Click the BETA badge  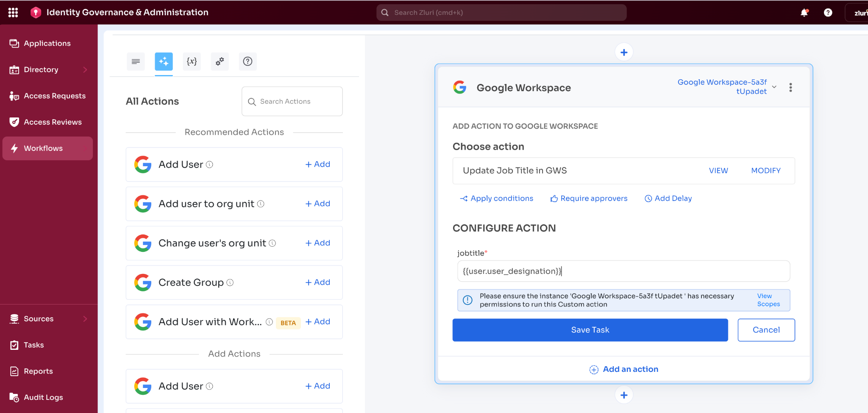pos(288,323)
